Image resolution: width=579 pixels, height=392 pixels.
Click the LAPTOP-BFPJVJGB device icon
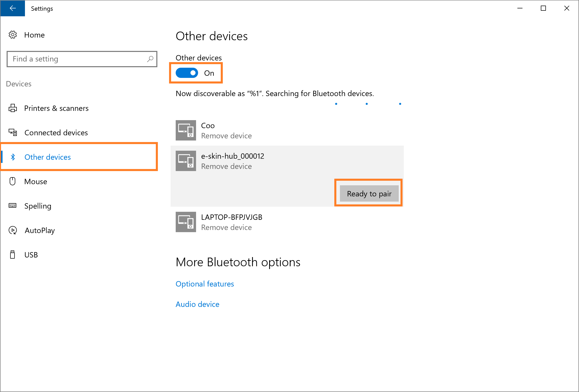[186, 222]
